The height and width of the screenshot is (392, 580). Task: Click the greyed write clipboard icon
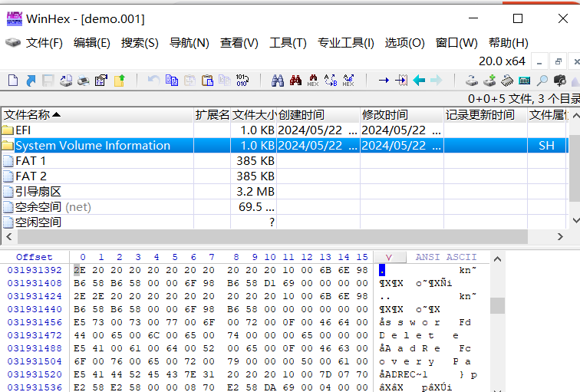tap(189, 81)
